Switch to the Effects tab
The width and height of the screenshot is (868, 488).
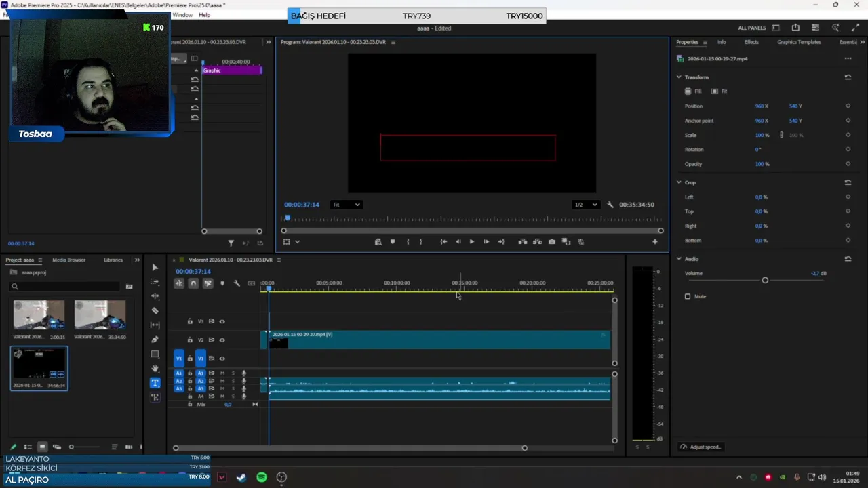(x=751, y=42)
